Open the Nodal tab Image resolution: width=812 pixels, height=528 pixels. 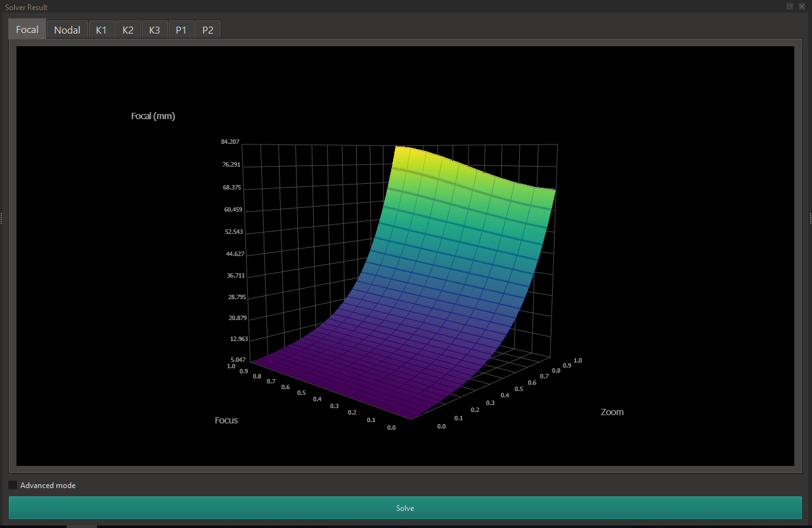tap(67, 30)
